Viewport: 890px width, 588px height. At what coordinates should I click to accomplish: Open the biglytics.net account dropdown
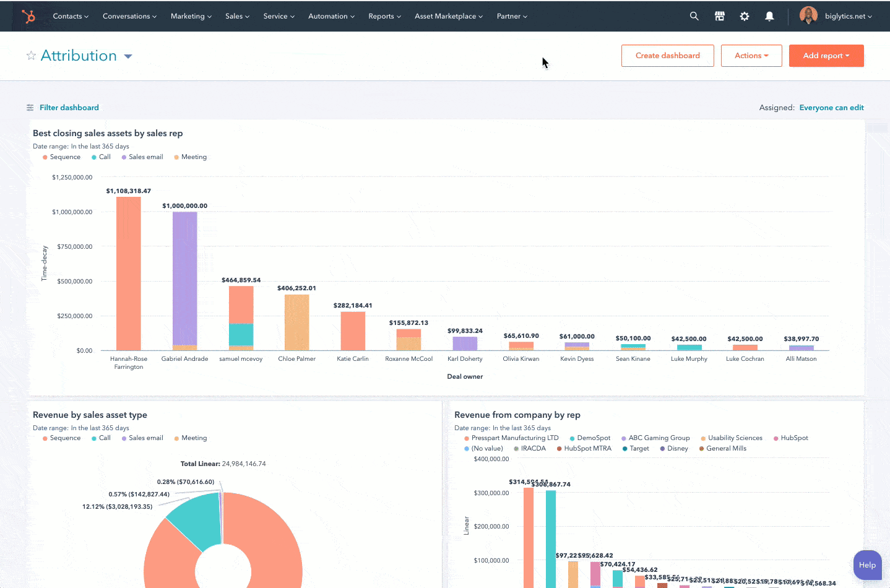(848, 16)
